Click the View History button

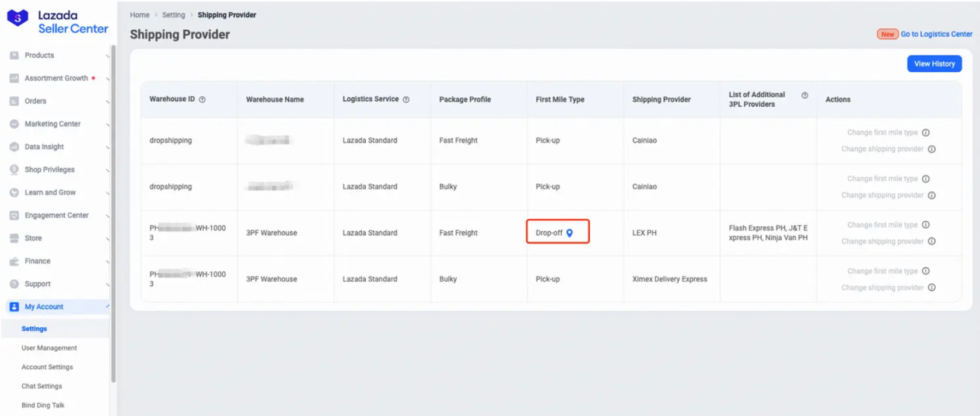click(935, 64)
